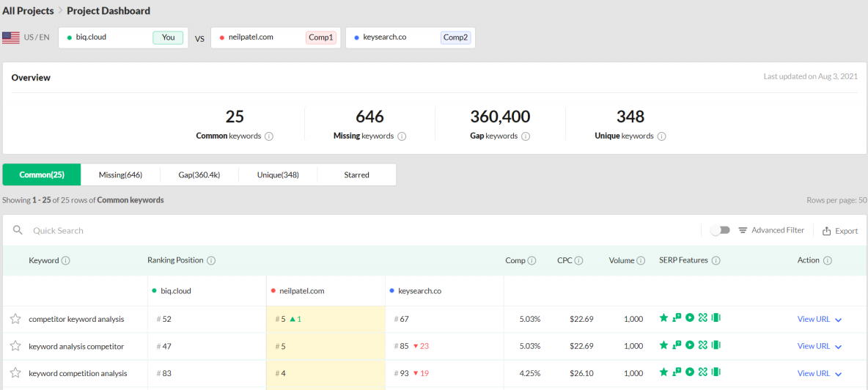Click video SERP icon for 'competitor keyword analysis'
Image resolution: width=868 pixels, height=390 pixels.
point(690,317)
